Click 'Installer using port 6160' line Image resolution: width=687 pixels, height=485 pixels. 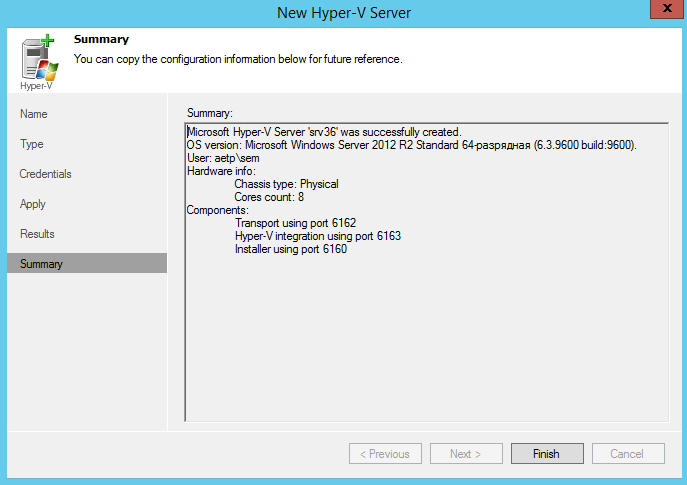290,249
